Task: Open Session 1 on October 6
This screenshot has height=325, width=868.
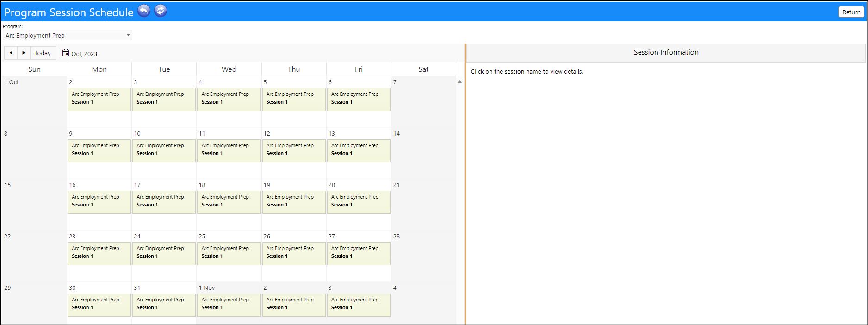Action: coord(359,100)
